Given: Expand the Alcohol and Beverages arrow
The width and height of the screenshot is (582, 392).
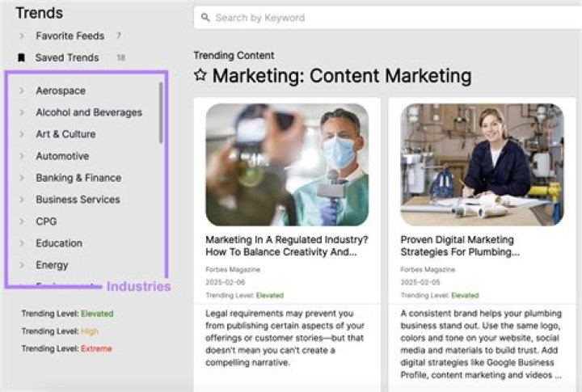Looking at the screenshot, I should 22,113.
